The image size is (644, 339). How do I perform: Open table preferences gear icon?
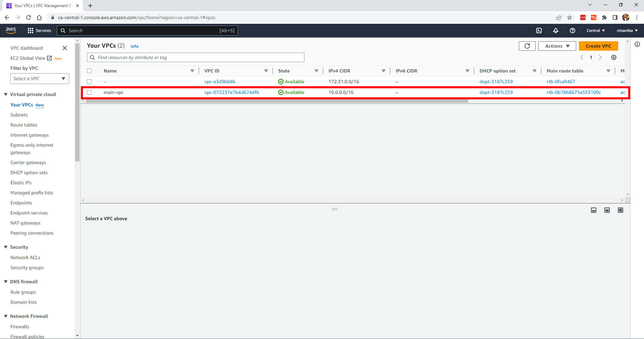point(614,57)
